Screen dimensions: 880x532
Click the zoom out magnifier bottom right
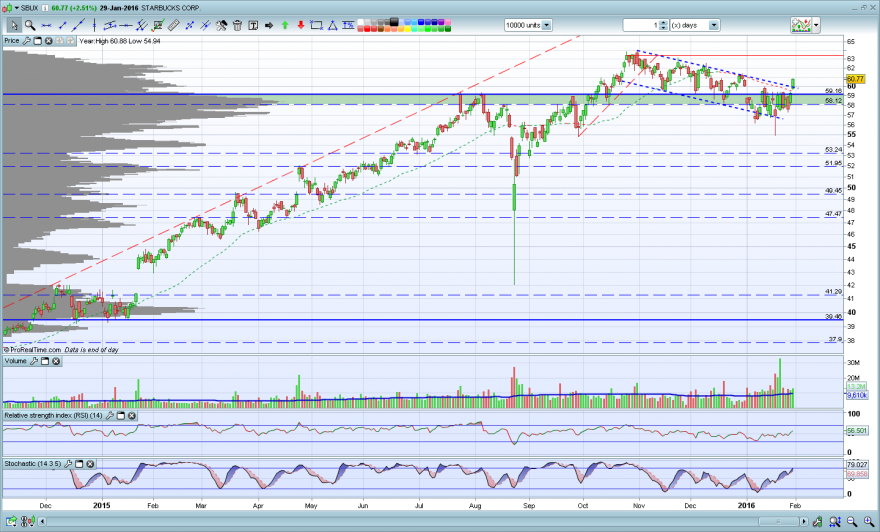852,521
